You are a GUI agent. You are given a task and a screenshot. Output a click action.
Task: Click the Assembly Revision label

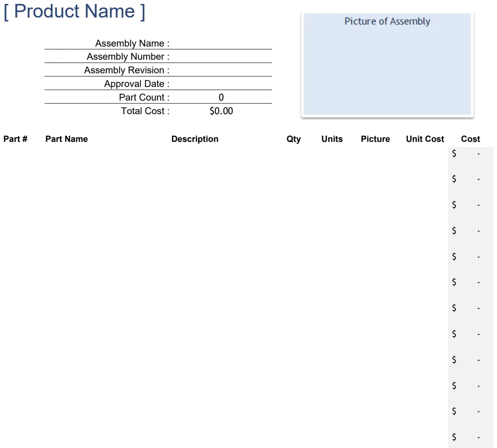click(126, 70)
